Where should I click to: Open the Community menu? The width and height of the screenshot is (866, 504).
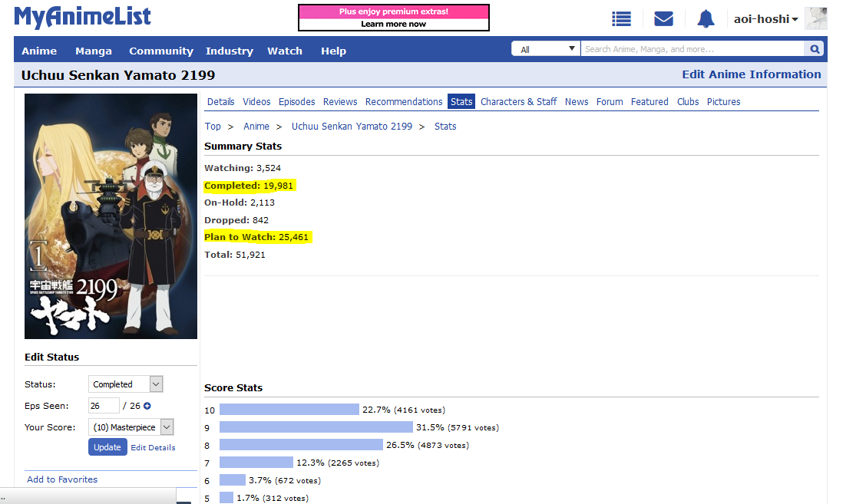(161, 51)
